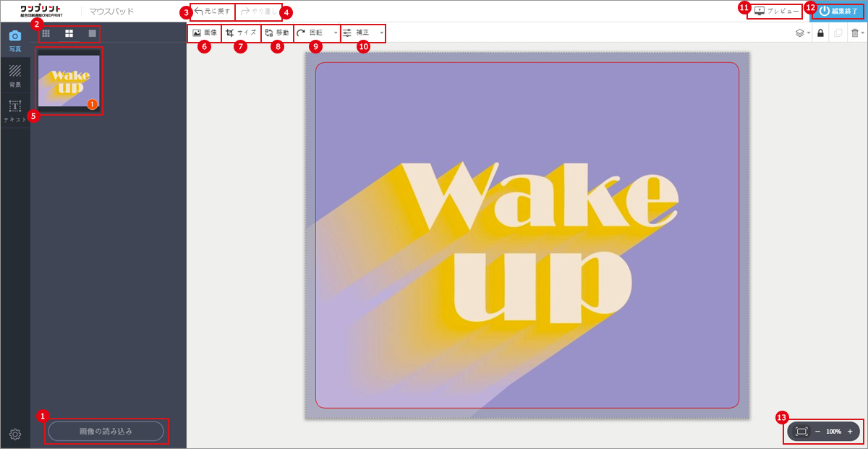
Task: Duplicate the object with the copy icon
Action: [838, 33]
